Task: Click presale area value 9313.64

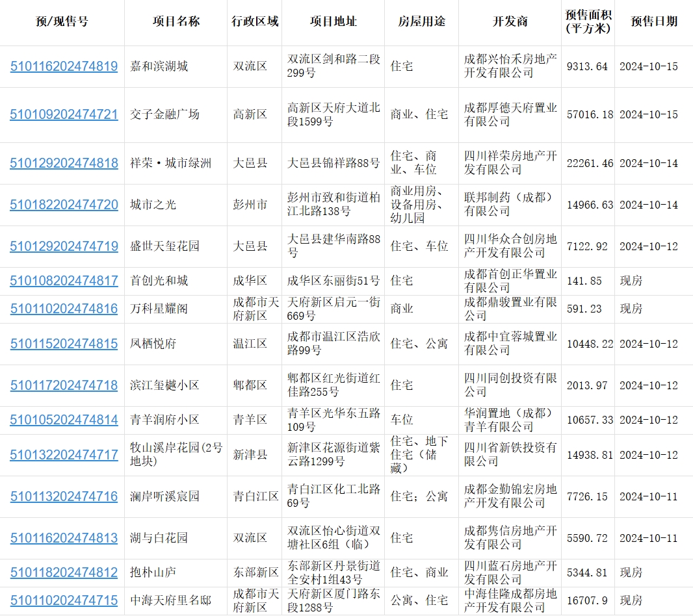Action: point(587,66)
